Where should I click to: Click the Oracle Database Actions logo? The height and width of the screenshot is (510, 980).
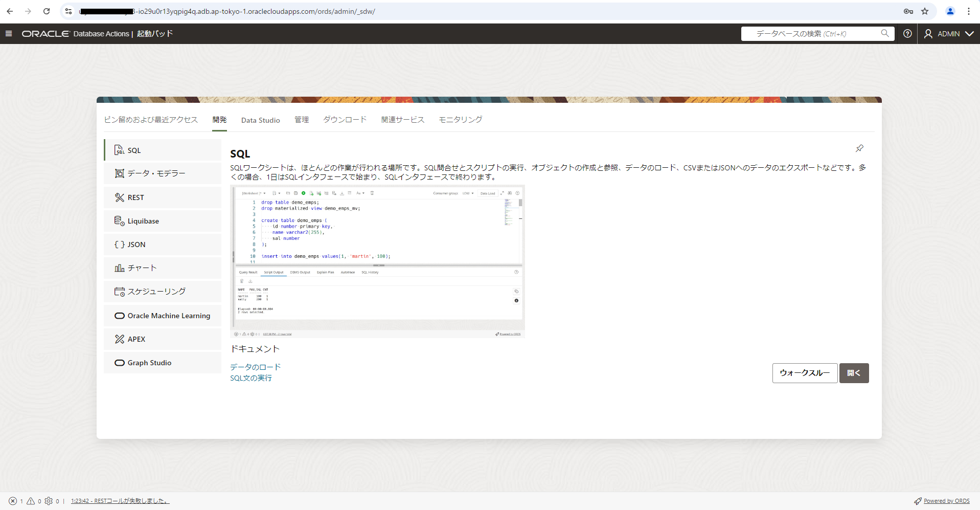[76, 34]
